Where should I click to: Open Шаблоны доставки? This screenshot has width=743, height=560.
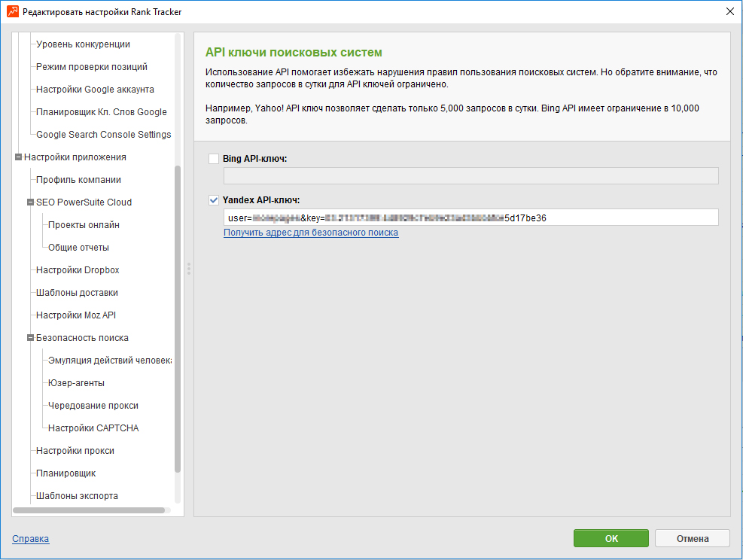pos(77,293)
